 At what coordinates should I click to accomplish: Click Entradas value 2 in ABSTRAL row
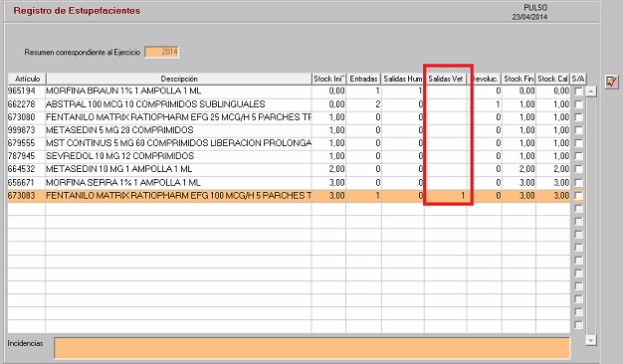point(378,104)
